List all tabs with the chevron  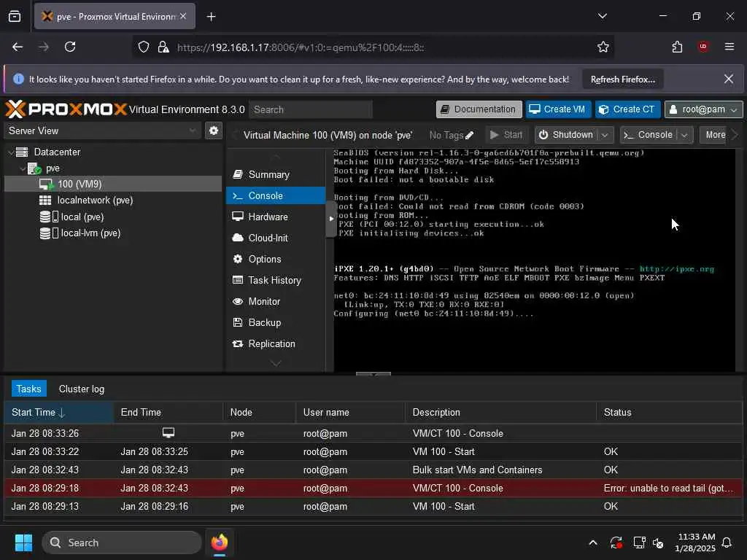pos(602,16)
